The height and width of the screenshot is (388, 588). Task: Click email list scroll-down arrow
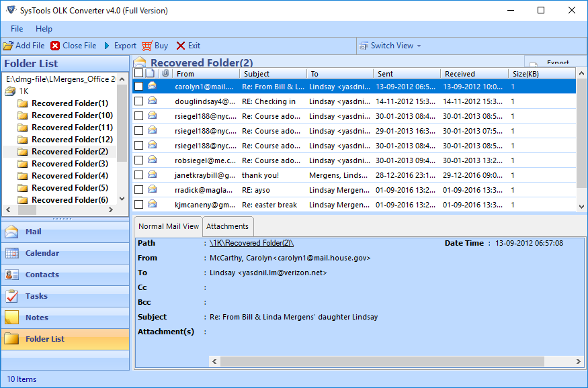pyautogui.click(x=581, y=206)
